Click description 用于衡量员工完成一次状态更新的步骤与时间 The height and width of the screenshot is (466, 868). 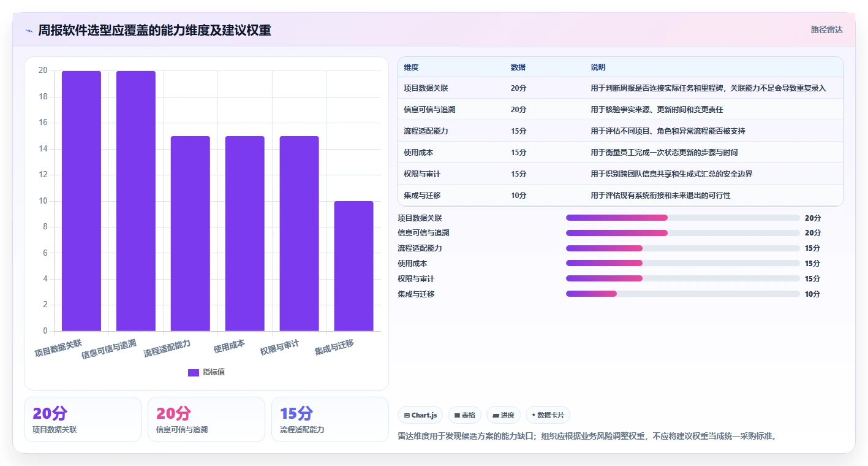click(x=664, y=153)
